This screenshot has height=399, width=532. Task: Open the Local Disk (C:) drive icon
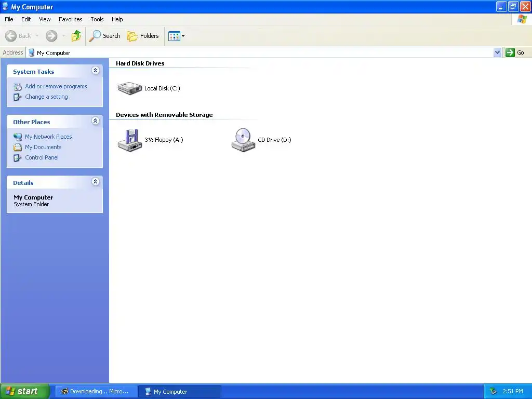point(129,88)
